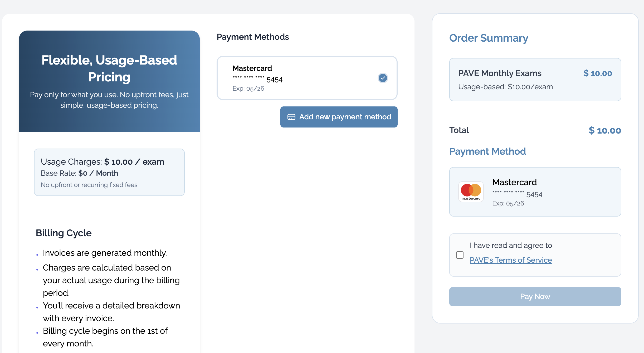
Task: Click the Payment Method heading under Total
Action: (x=487, y=151)
